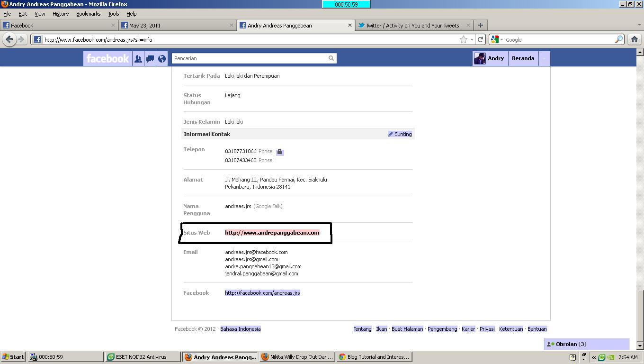The image size is (644, 364).
Task: Open the View menu
Action: click(x=40, y=14)
